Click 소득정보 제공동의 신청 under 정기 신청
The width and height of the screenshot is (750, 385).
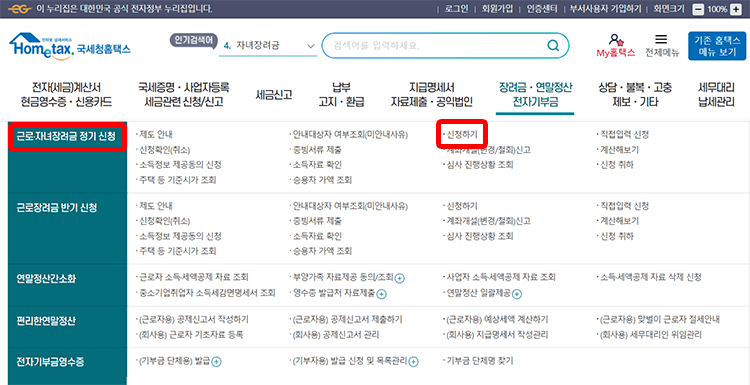point(179,165)
